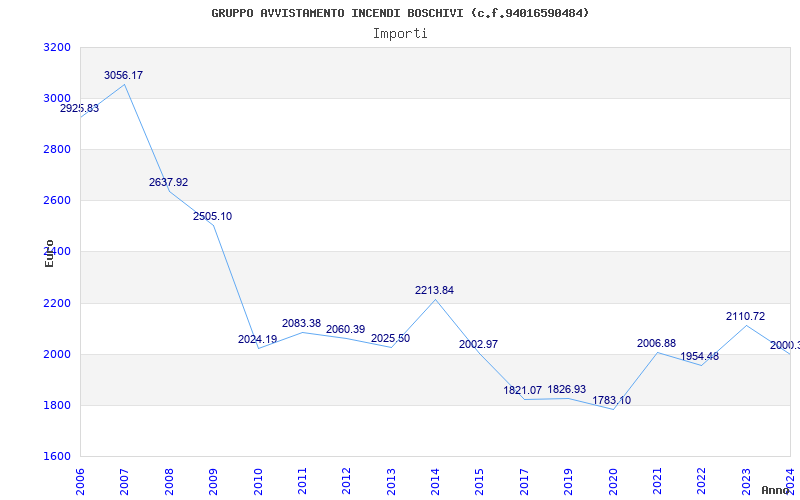Image resolution: width=800 pixels, height=500 pixels.
Task: Select the 2021 year axis label
Action: click(x=657, y=482)
